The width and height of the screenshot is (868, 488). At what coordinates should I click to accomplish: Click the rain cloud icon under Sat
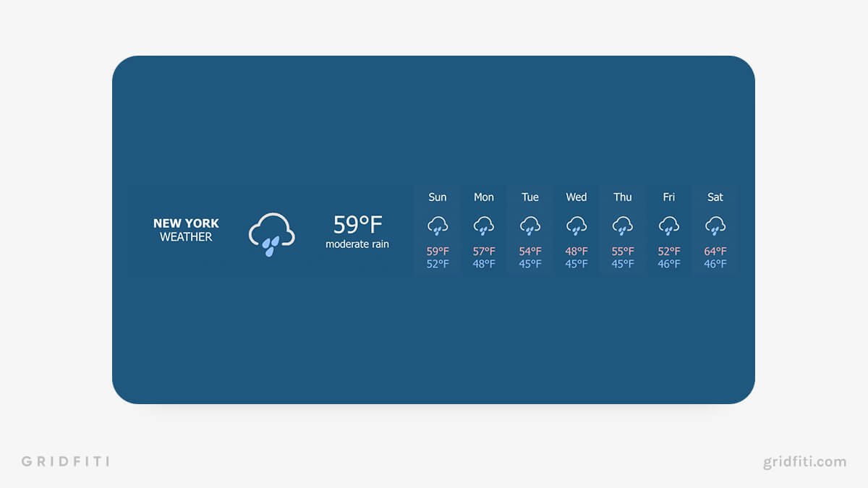(715, 226)
